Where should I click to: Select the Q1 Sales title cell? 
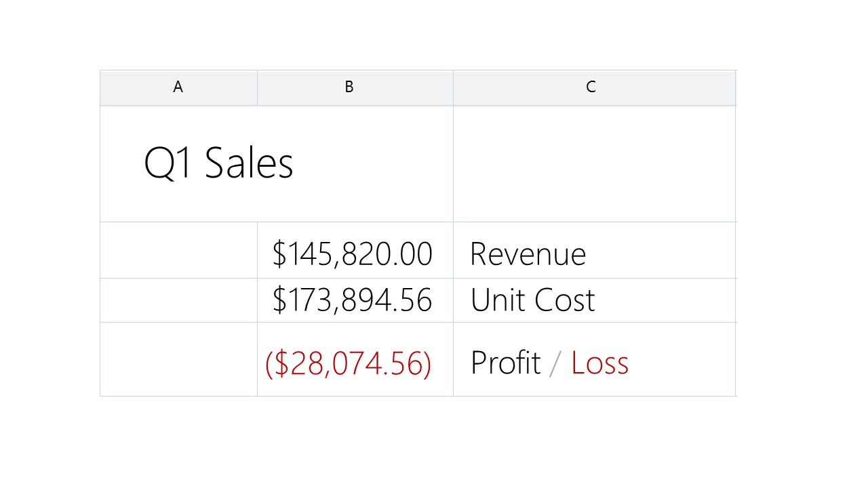[x=218, y=163]
